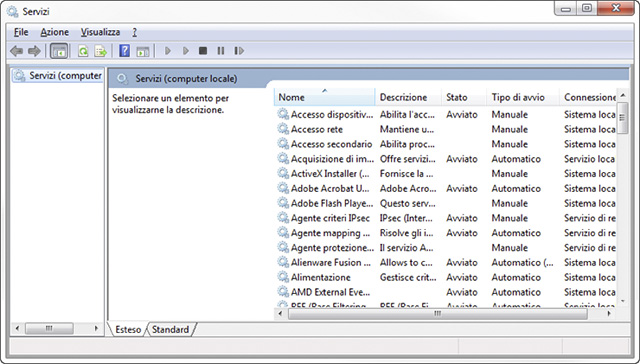This screenshot has height=364, width=640.
Task: Switch to the Esteso tab
Action: pos(128,329)
